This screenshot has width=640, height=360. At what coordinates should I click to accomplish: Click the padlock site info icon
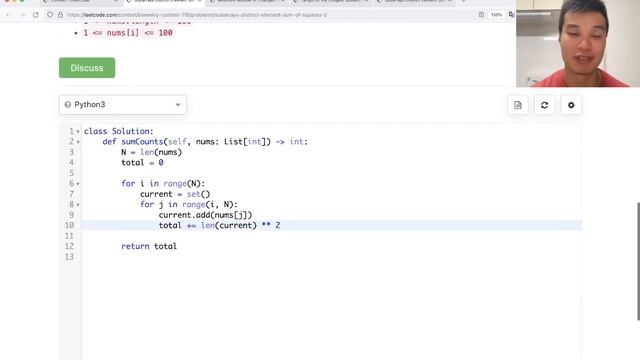click(60, 15)
